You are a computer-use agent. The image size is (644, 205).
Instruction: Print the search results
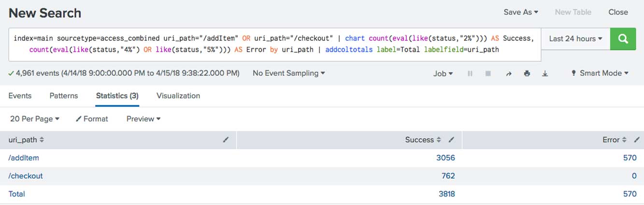(527, 73)
